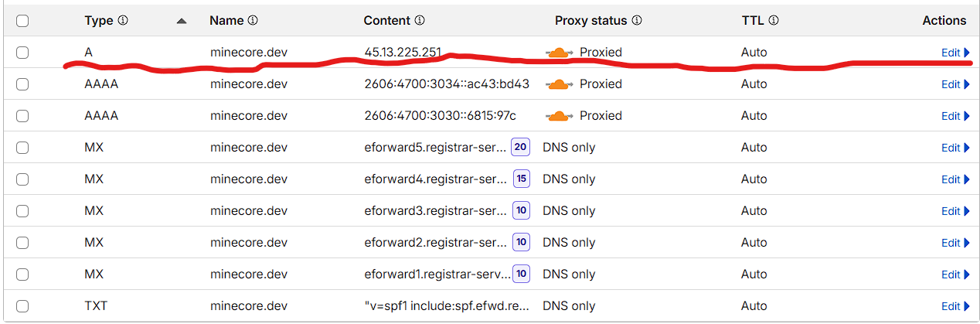Click the 45.13.225.251 content cell

click(x=403, y=53)
